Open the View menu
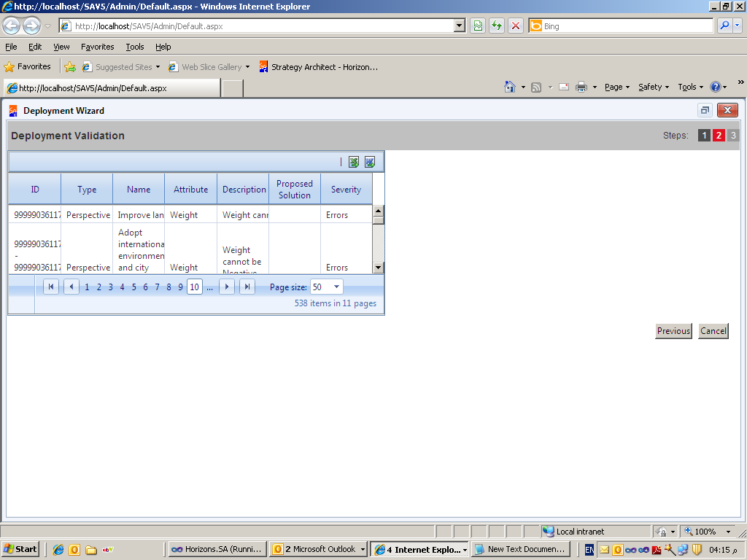 tap(61, 47)
